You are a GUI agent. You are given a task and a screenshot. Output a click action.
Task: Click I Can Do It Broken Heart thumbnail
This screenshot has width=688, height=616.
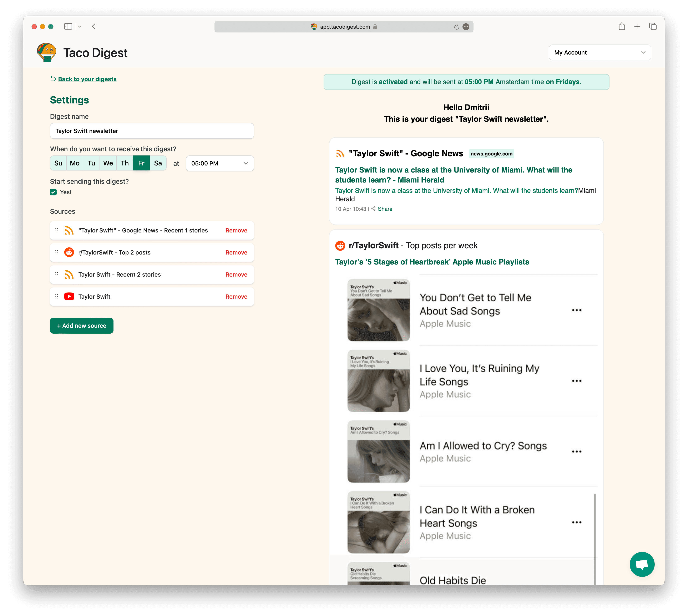click(379, 522)
